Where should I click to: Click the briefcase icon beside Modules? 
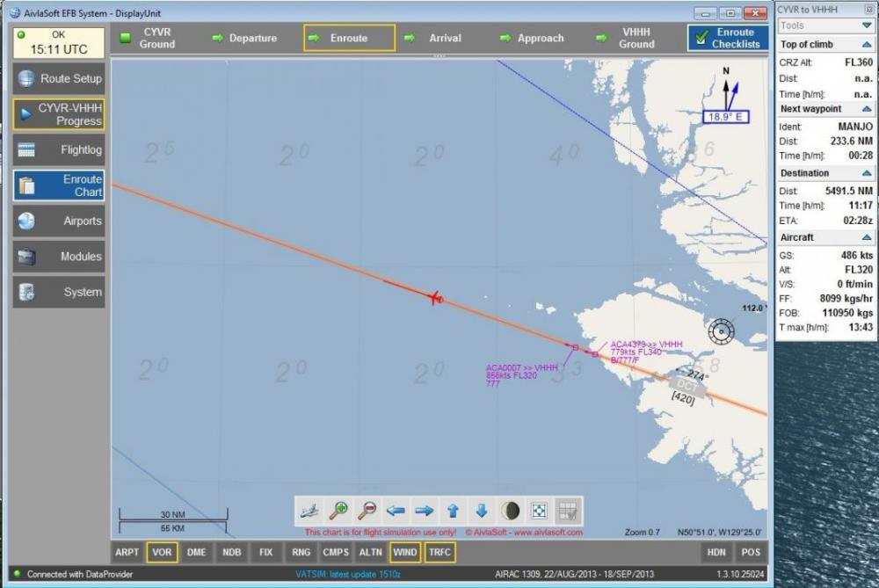[26, 257]
